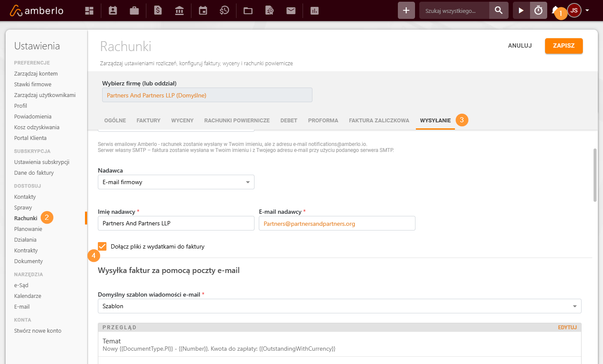Click the plus add new button
The image size is (603, 364).
coord(406,11)
